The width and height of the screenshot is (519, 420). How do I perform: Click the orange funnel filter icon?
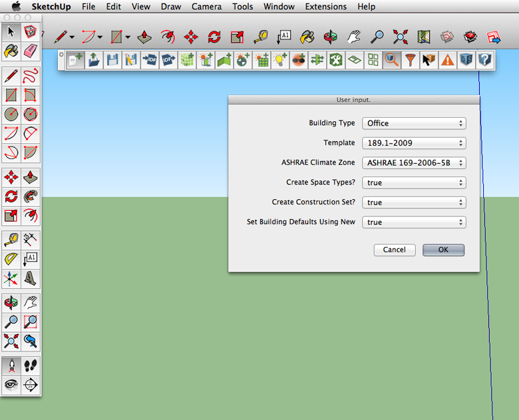(x=411, y=60)
